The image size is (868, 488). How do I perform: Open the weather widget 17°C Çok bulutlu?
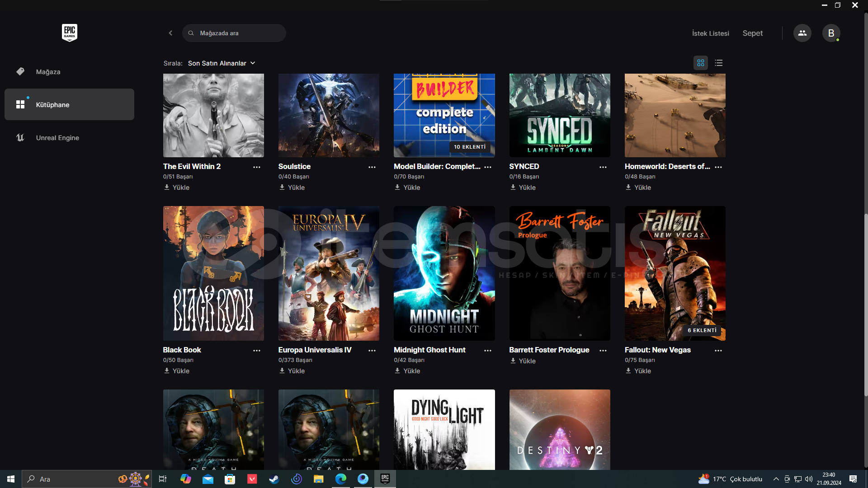coord(730,479)
